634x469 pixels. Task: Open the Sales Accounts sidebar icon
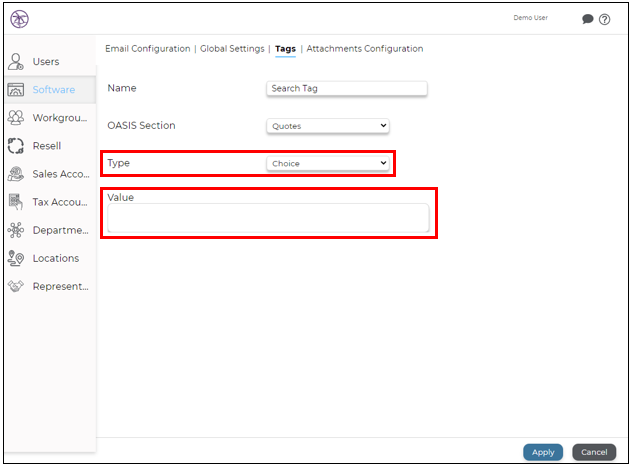click(x=16, y=174)
